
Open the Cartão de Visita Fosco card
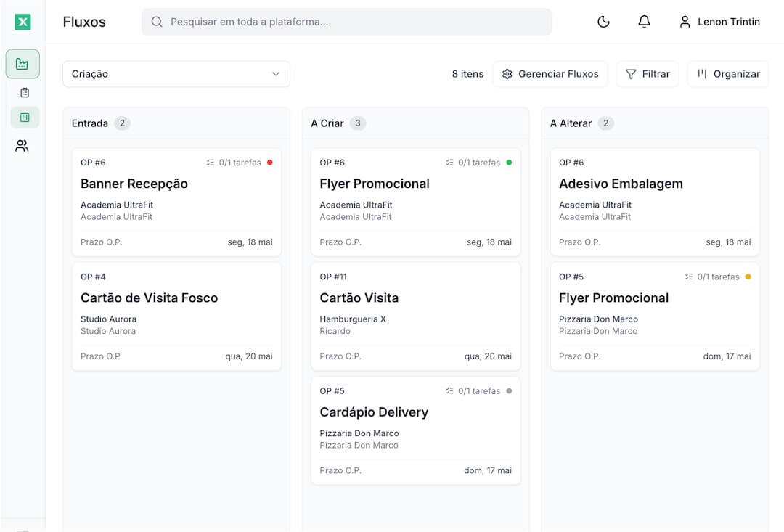pyautogui.click(x=176, y=316)
